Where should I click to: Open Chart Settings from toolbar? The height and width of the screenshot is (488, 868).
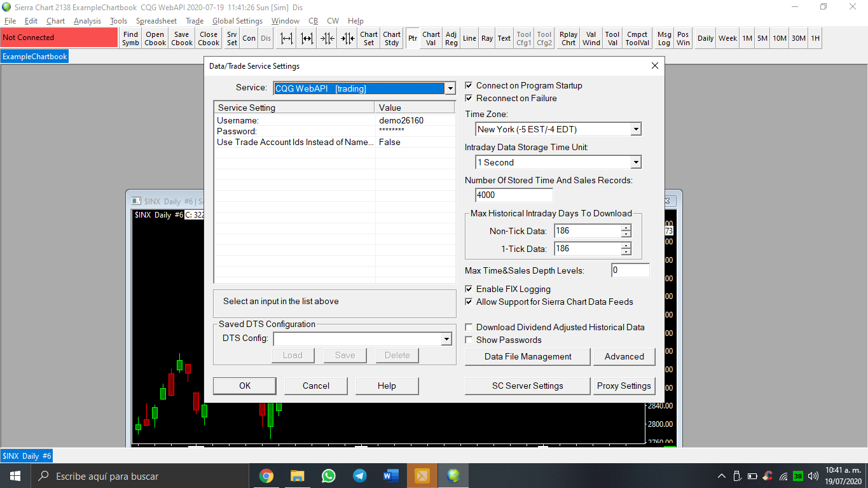(x=369, y=38)
